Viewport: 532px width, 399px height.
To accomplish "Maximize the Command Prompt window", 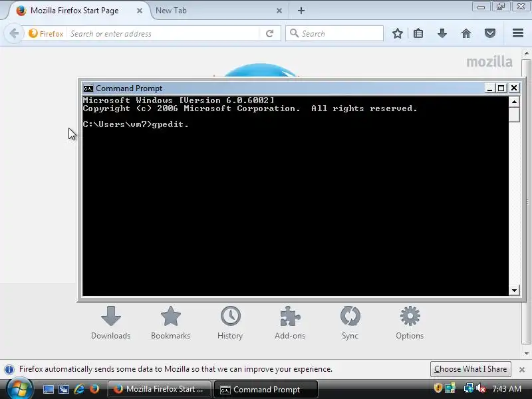I will (501, 88).
